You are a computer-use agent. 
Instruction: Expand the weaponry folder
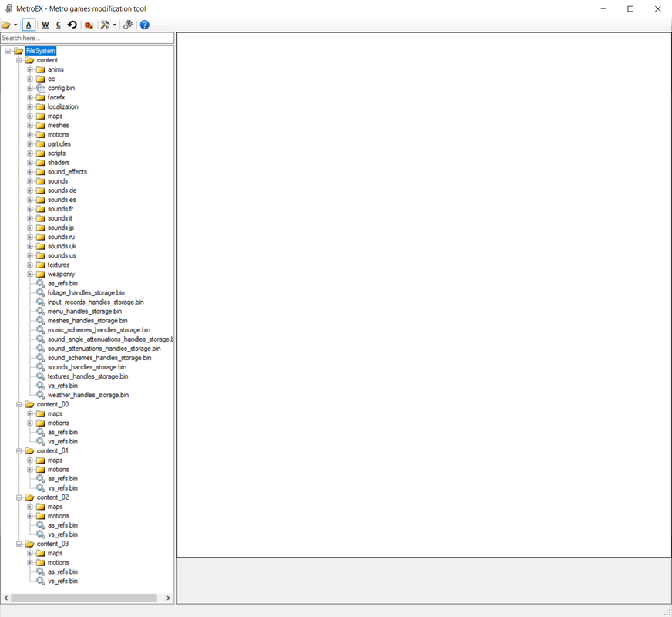coord(30,274)
